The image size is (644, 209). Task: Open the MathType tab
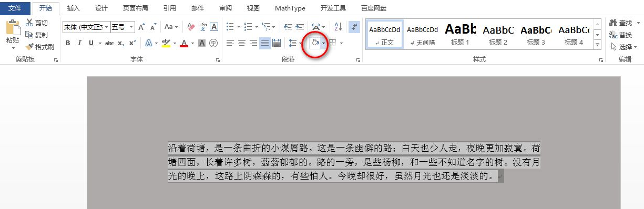point(290,8)
